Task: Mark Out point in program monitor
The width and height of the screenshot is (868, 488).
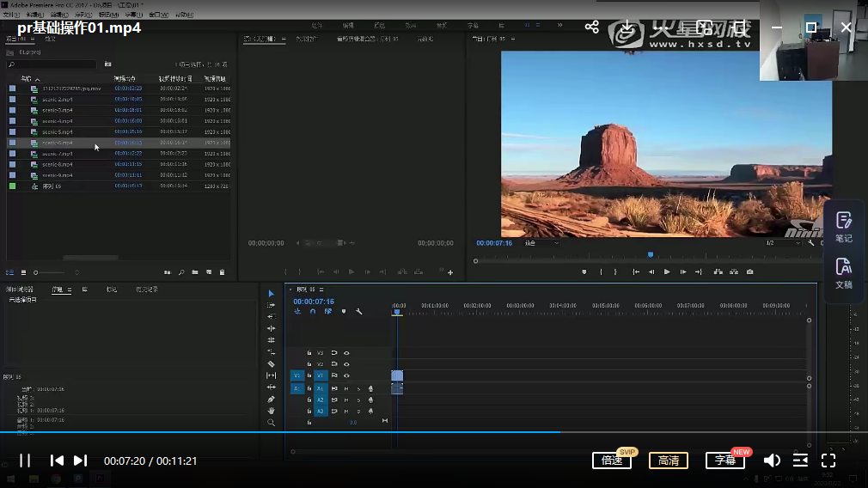Action: [x=615, y=271]
